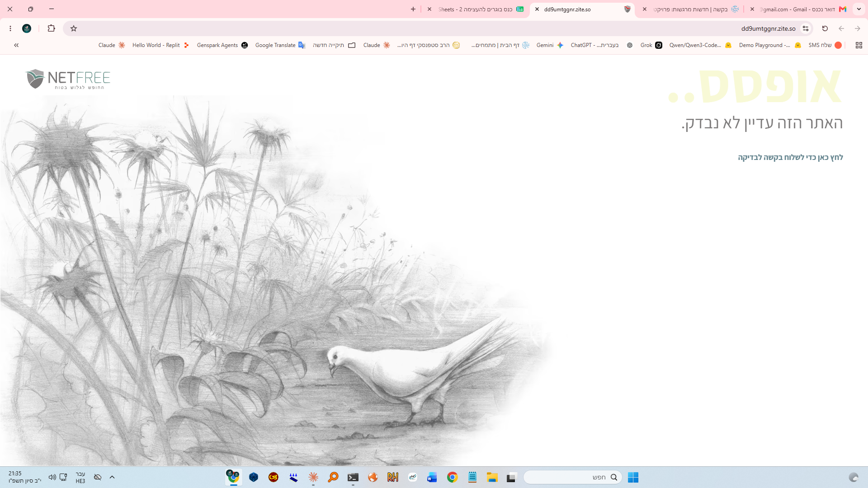Switch the עבר HE3 keyboard language
Image resolution: width=868 pixels, height=488 pixels.
(x=80, y=477)
